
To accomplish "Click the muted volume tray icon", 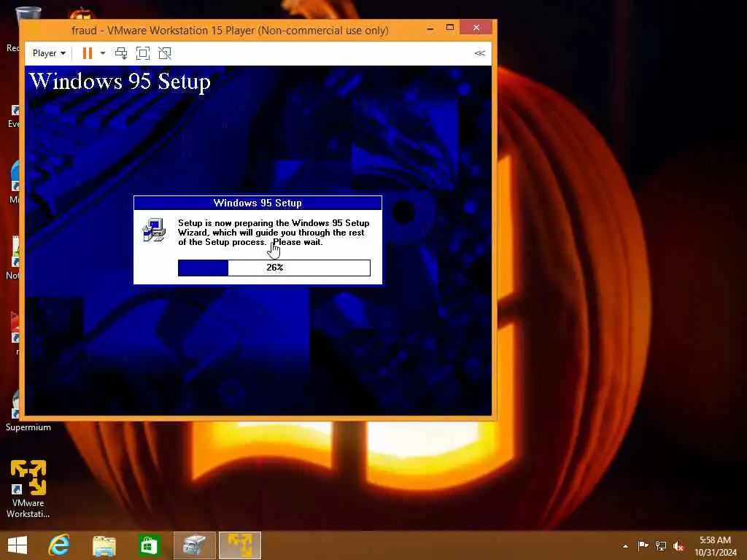I will tap(678, 545).
